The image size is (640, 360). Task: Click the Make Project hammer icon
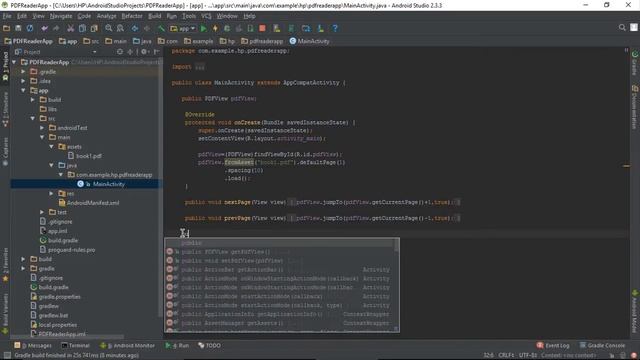(161, 28)
